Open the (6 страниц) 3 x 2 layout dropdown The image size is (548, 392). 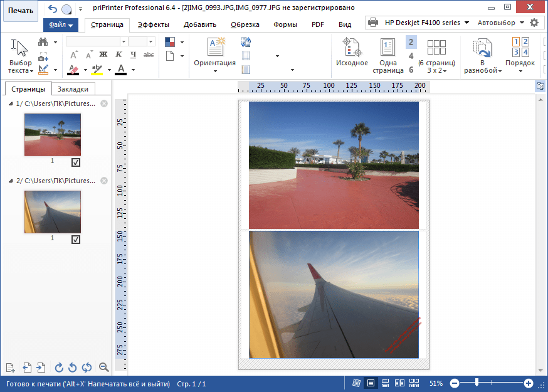tap(436, 56)
